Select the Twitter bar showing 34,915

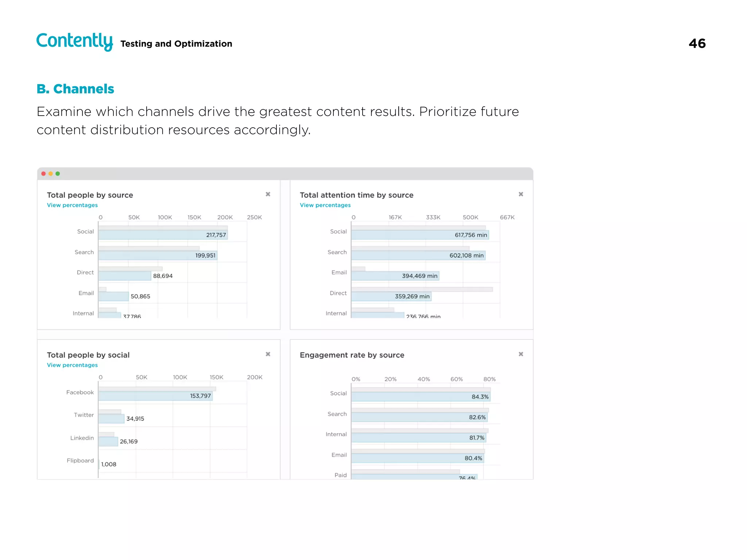[x=111, y=419]
